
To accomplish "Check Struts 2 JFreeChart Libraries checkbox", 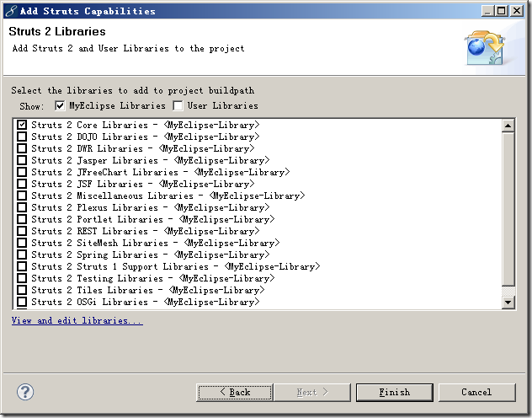I will (x=22, y=172).
